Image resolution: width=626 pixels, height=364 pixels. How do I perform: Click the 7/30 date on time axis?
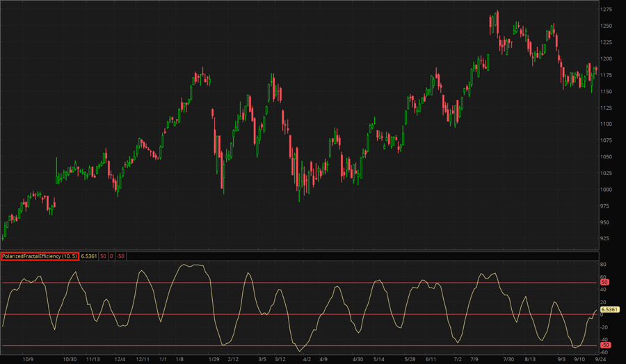coord(509,359)
